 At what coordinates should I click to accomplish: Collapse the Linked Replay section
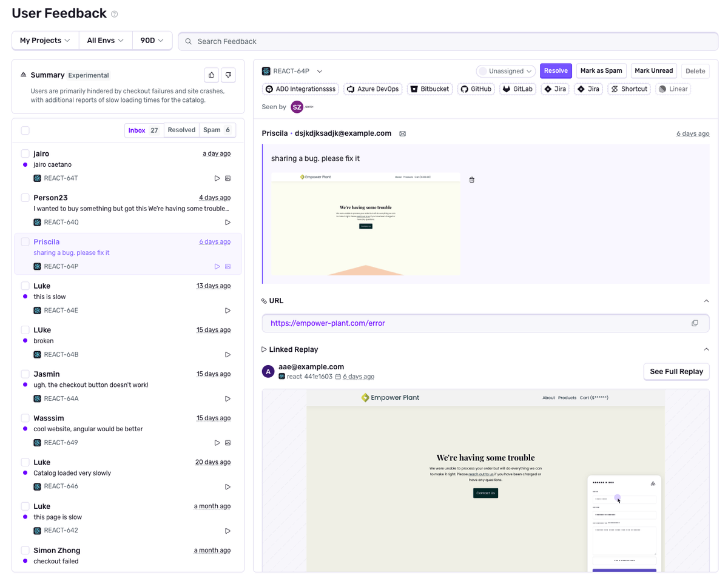point(706,349)
